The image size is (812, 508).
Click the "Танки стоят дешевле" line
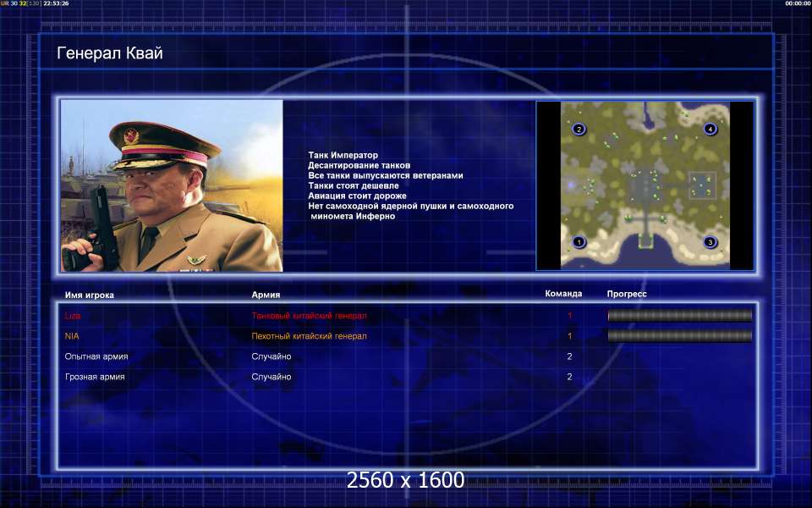click(x=354, y=185)
